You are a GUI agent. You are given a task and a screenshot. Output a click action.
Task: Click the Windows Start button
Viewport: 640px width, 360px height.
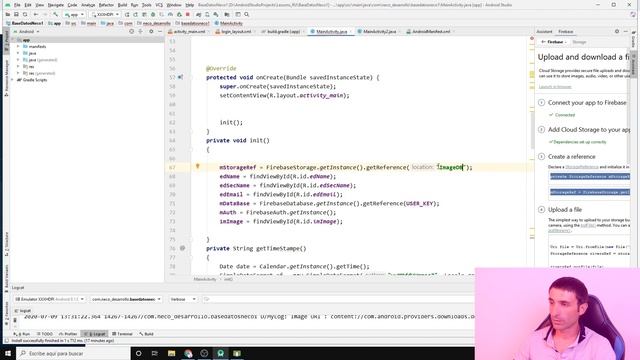8,353
